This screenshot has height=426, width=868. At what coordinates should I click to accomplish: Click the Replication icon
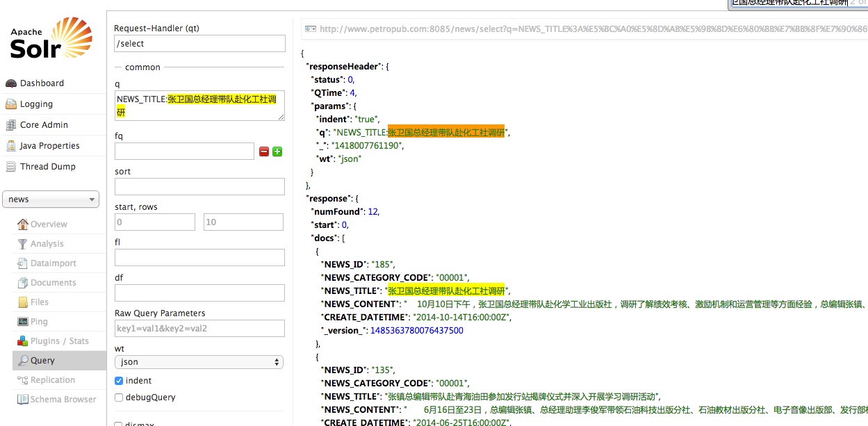[x=23, y=380]
